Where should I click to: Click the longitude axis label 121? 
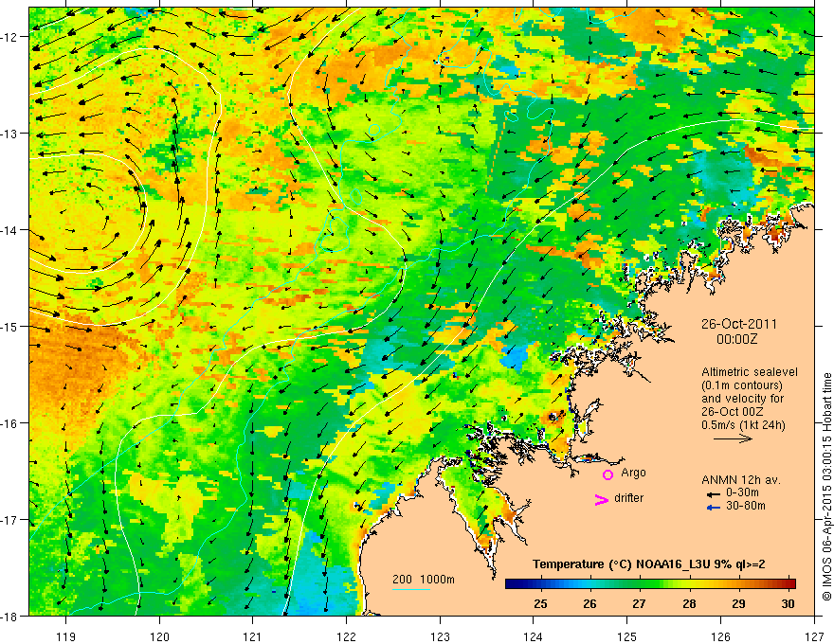click(253, 636)
